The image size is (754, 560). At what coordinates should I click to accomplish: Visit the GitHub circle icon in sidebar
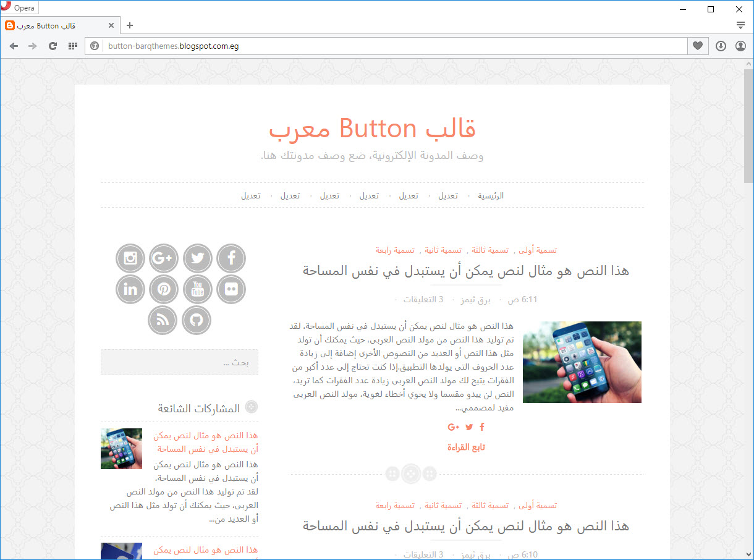pos(197,320)
